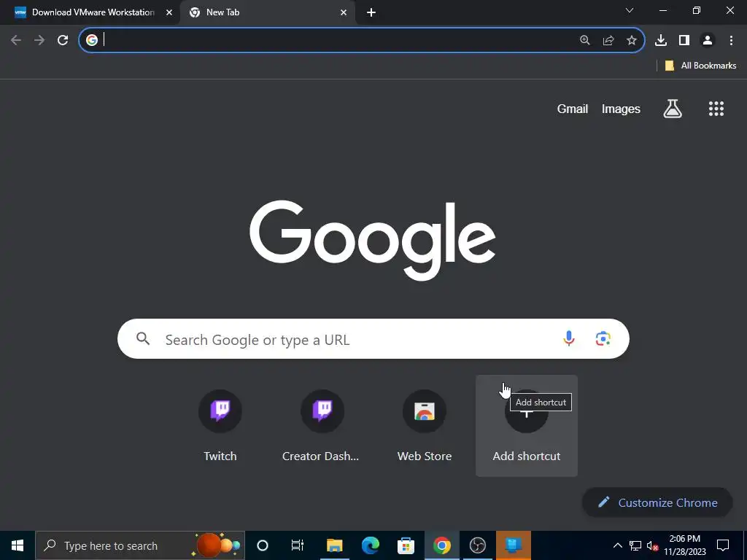Image resolution: width=747 pixels, height=560 pixels.
Task: Click the Add shortcut tile
Action: (527, 425)
